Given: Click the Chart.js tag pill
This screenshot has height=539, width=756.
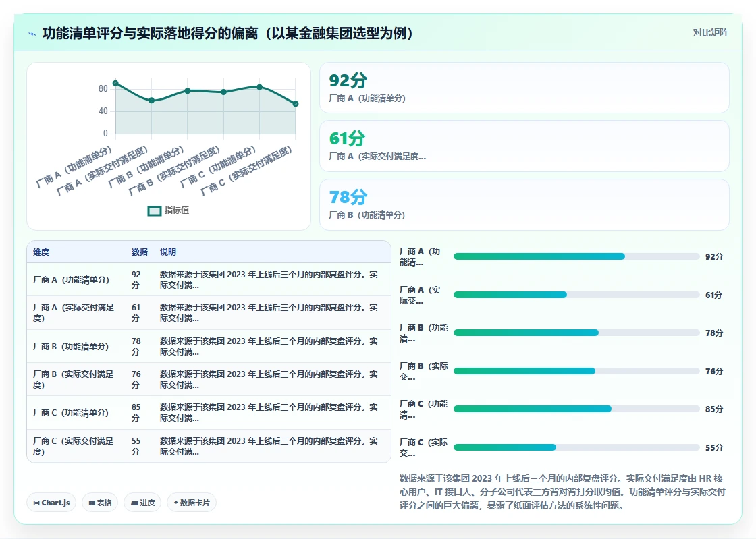Looking at the screenshot, I should tap(51, 503).
